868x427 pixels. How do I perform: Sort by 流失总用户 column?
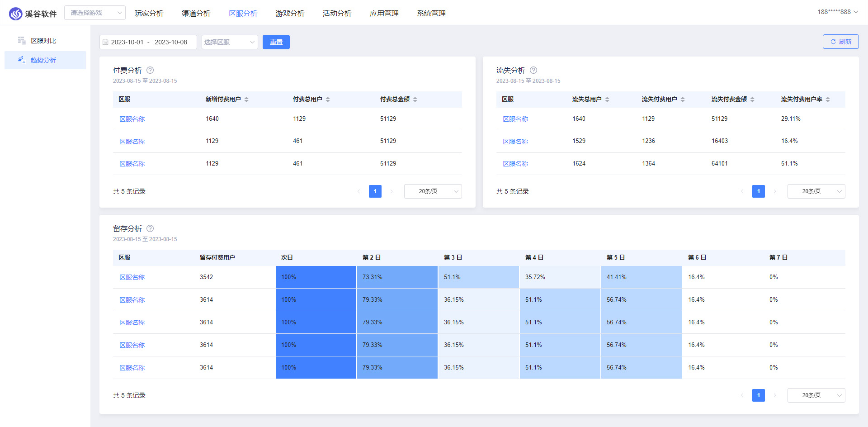pyautogui.click(x=607, y=100)
